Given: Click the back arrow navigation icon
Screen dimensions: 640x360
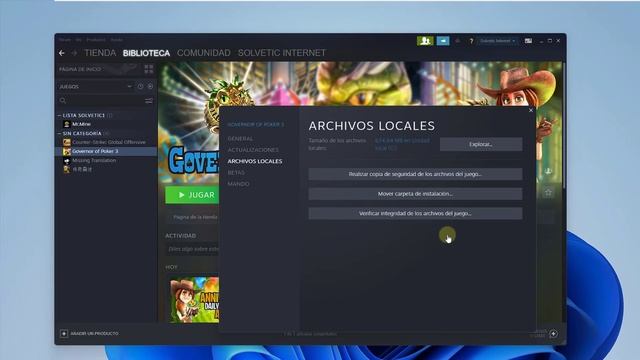Looking at the screenshot, I should pos(62,53).
